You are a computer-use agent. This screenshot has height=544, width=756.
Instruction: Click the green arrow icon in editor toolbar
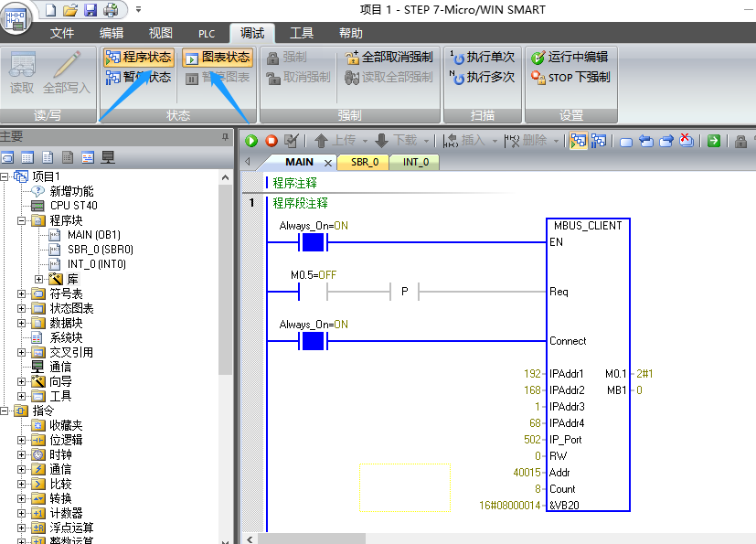pyautogui.click(x=714, y=141)
